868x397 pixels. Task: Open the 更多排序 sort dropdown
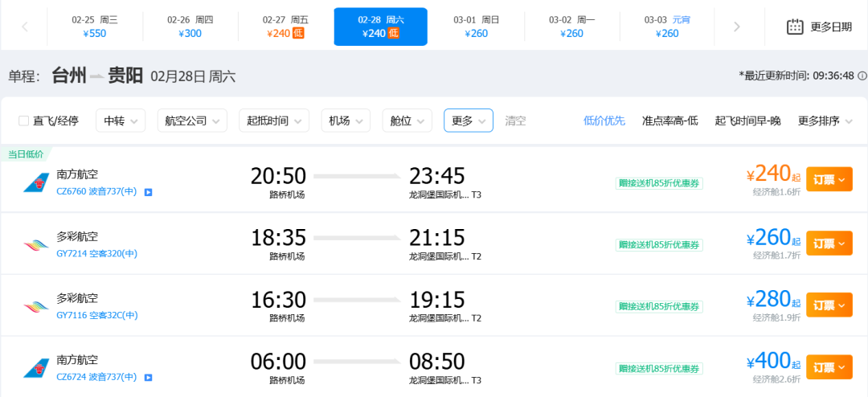pos(825,121)
